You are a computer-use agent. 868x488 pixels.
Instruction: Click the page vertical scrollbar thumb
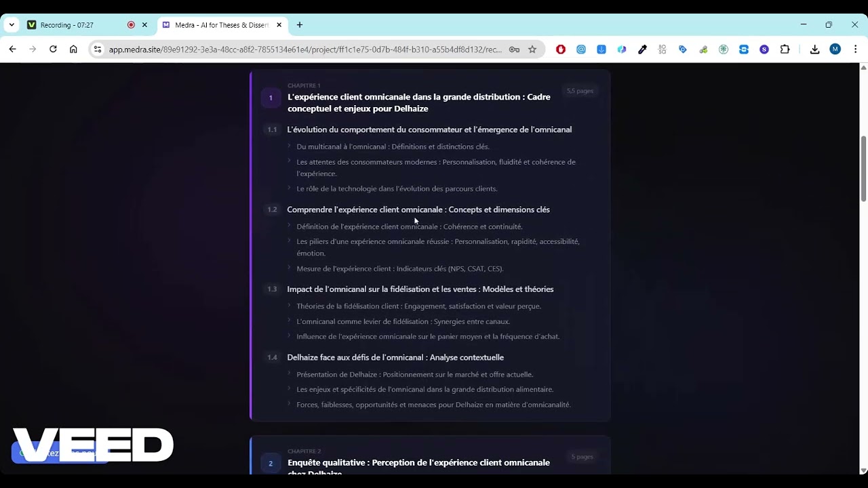tap(863, 168)
